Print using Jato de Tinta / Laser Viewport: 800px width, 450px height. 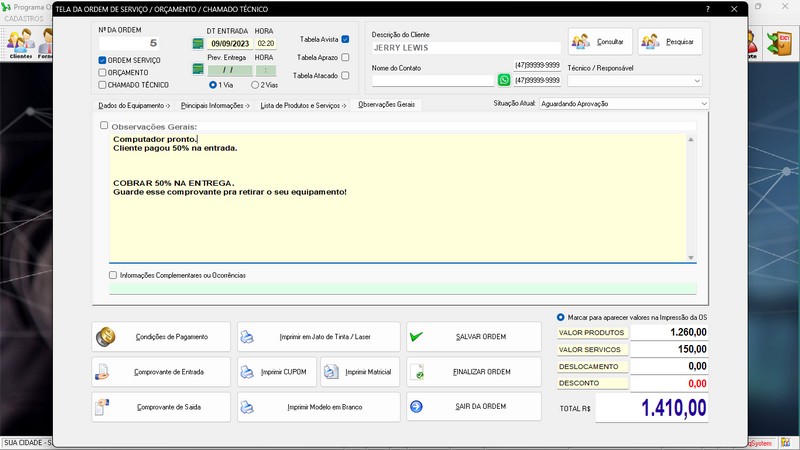318,337
